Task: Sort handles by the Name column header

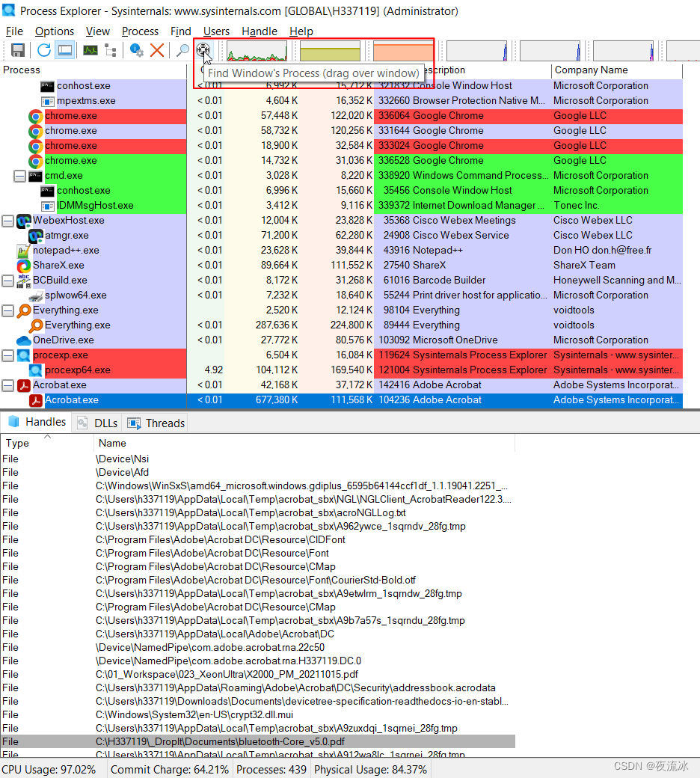Action: (x=304, y=443)
